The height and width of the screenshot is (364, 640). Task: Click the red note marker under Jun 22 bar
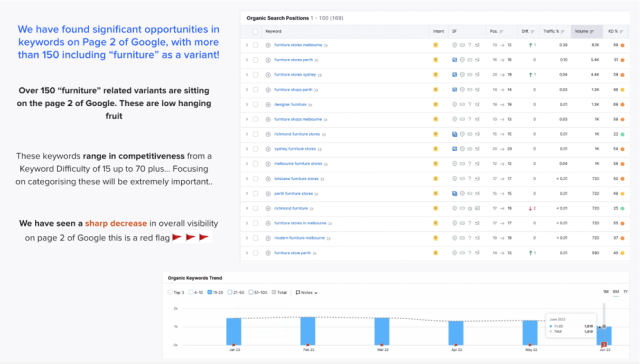(x=604, y=344)
